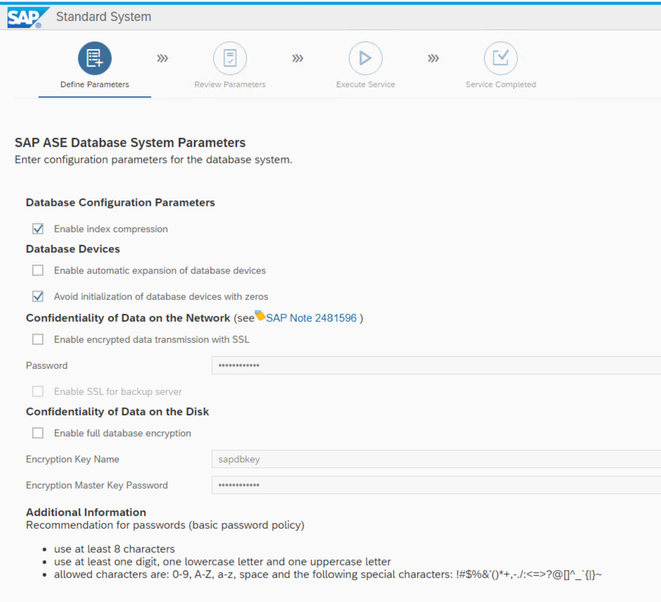The width and height of the screenshot is (661, 602).
Task: Click the Database Devices heading
Action: 73,249
